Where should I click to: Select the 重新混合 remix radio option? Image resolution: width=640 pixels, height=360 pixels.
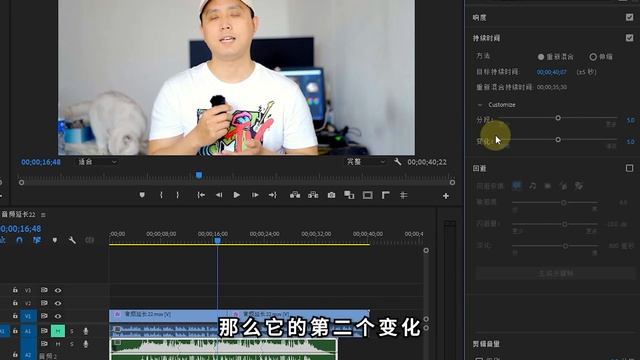click(541, 57)
